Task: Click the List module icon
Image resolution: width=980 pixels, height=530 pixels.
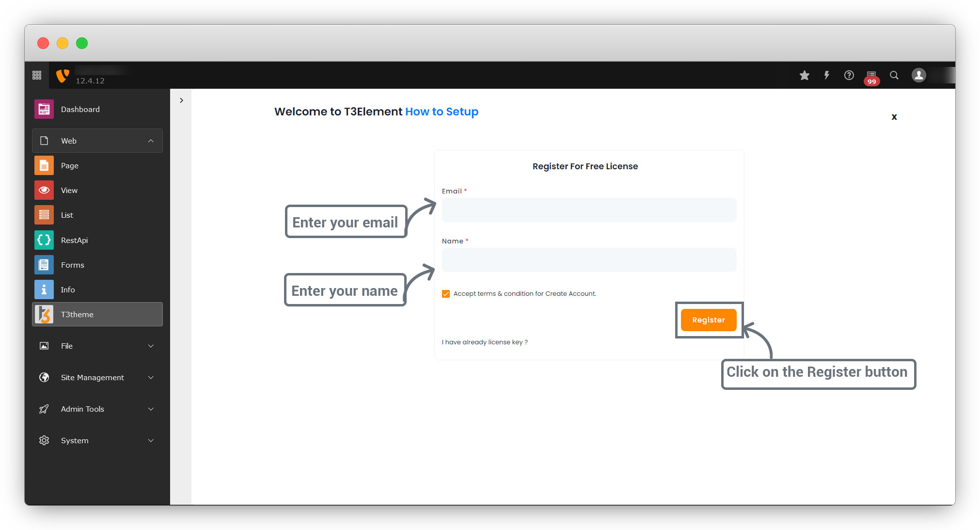Action: [x=44, y=215]
